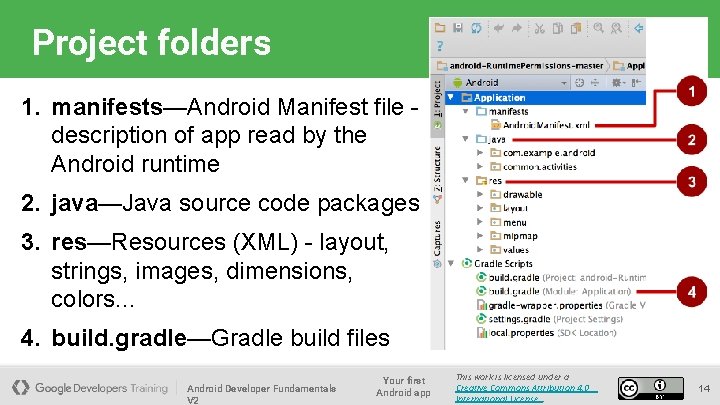Image resolution: width=720 pixels, height=405 pixels.
Task: Click the 'Project folders' slide title
Action: pos(152,42)
